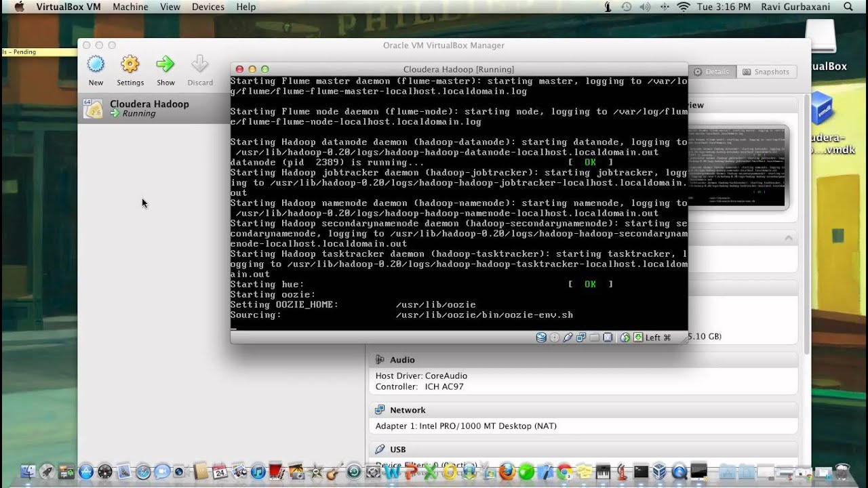
Task: Open the Machine menu
Action: [x=130, y=7]
